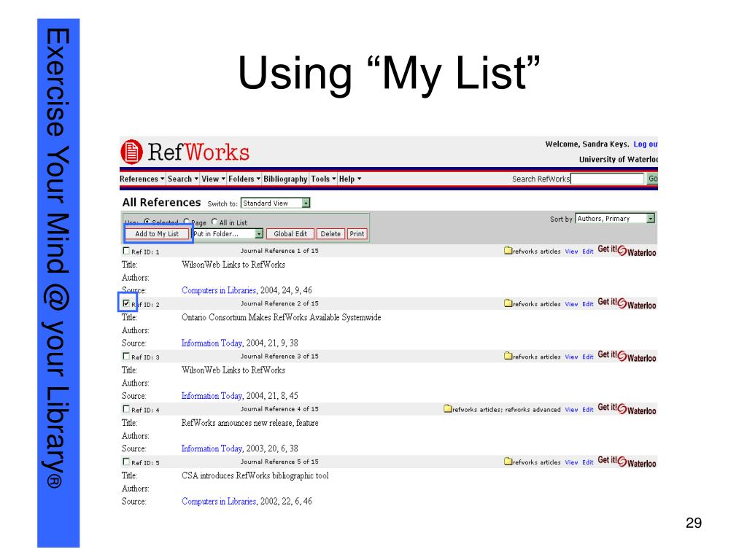Click Edit link for Ref ID 4

(x=588, y=410)
